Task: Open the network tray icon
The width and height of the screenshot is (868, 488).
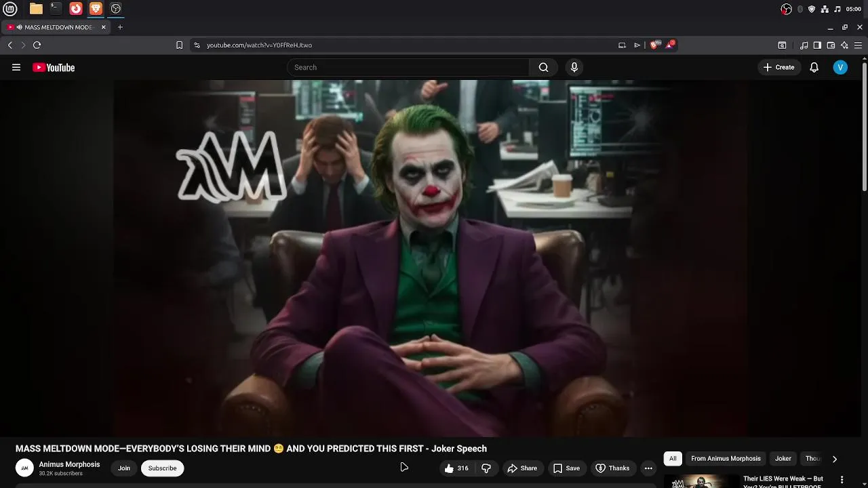Action: (x=825, y=9)
